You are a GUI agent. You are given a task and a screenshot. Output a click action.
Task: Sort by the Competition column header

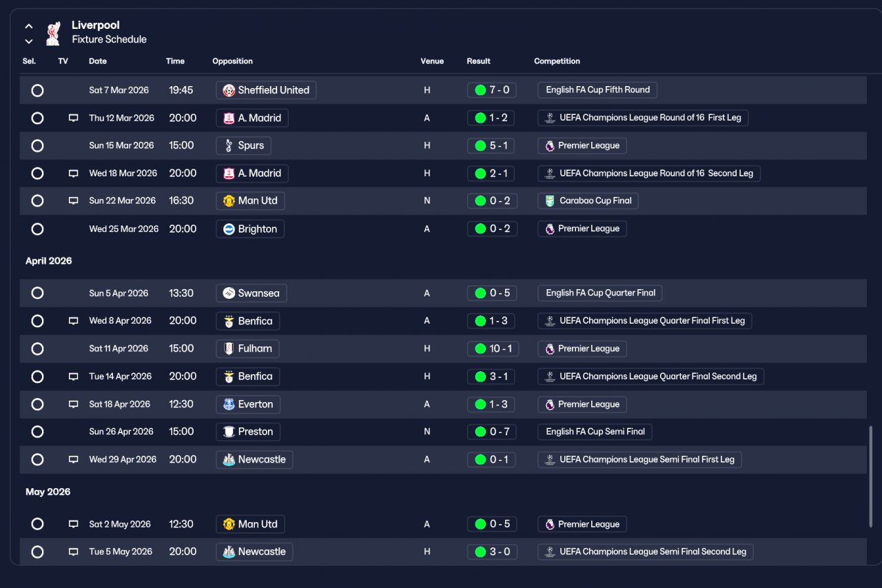(x=557, y=61)
